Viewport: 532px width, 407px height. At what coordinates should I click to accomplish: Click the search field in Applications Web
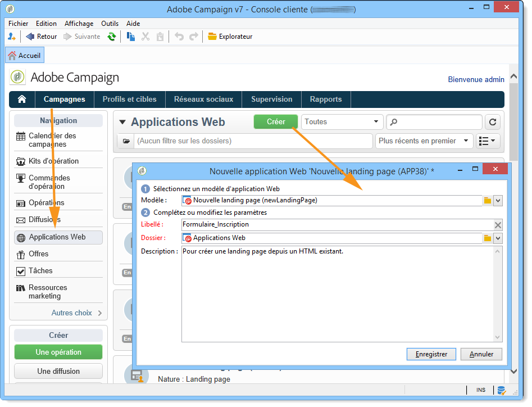coord(434,122)
